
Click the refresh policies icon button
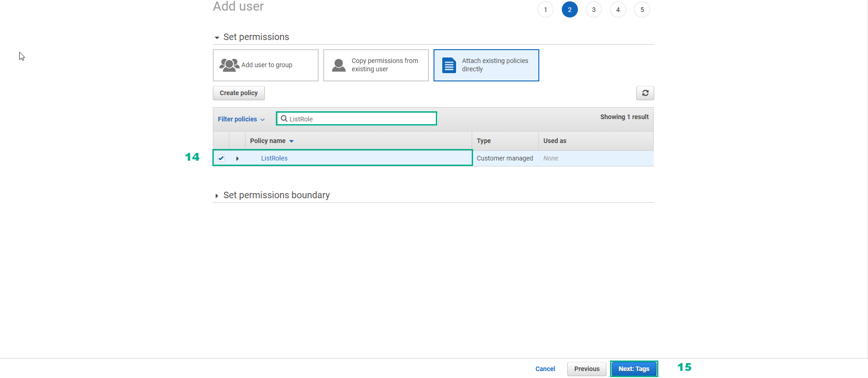coord(645,93)
